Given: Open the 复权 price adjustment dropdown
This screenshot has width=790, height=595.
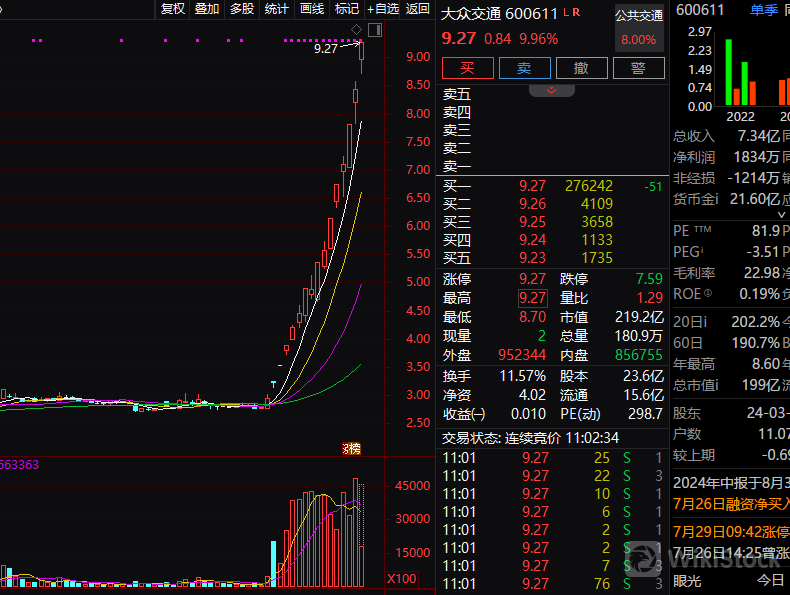Looking at the screenshot, I should tap(173, 9).
